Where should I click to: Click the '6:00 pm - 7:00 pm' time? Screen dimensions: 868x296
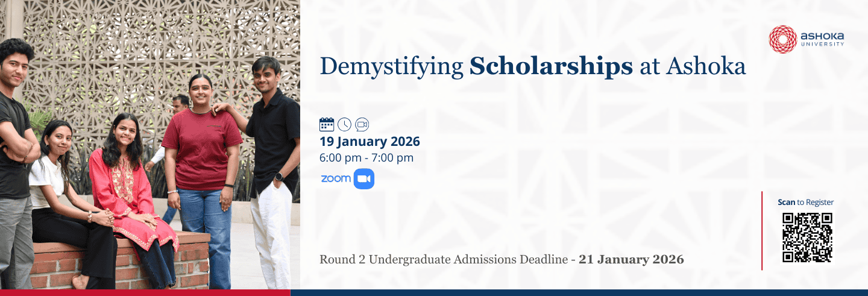[366, 158]
